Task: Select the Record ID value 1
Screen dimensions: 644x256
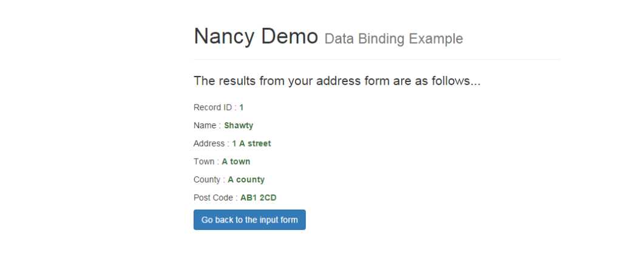Action: point(242,108)
